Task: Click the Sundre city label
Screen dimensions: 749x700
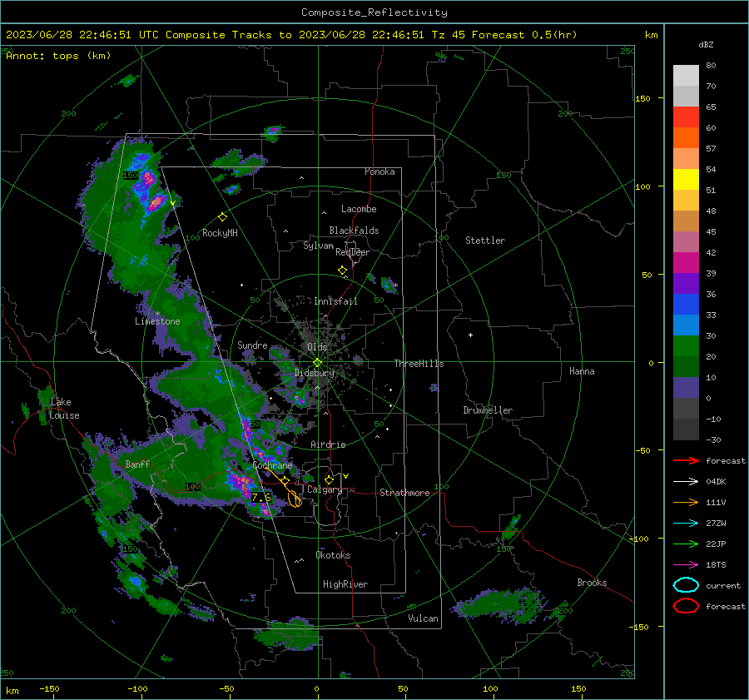Action: [x=252, y=345]
